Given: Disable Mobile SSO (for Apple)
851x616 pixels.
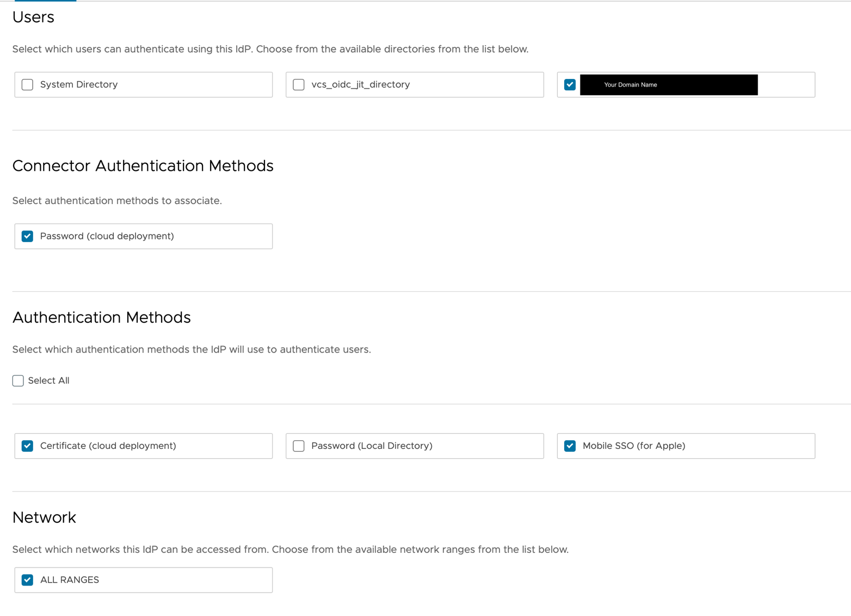Looking at the screenshot, I should tap(569, 446).
